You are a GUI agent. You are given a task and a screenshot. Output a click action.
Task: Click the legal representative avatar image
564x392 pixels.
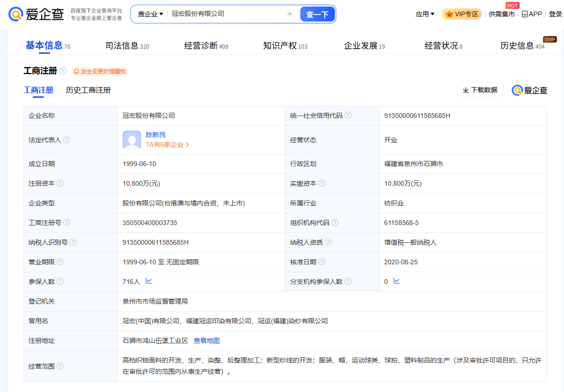point(131,140)
